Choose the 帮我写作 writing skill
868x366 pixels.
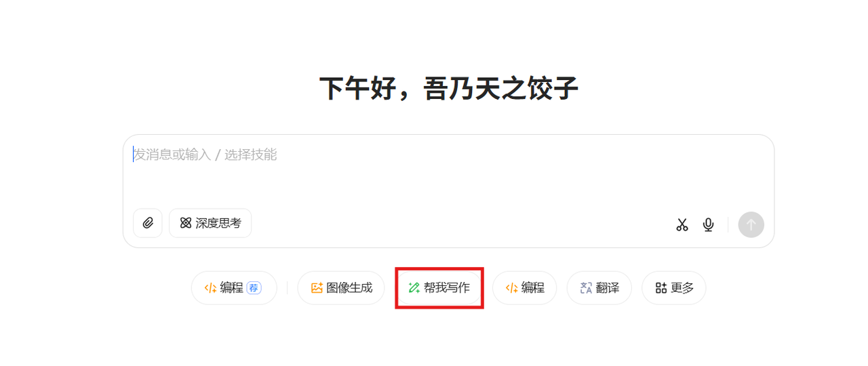pos(439,287)
